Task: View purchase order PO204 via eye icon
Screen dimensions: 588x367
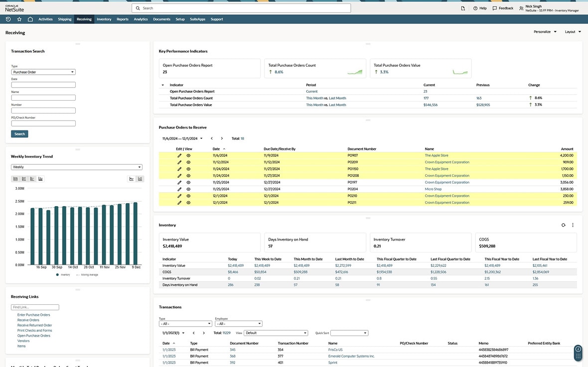Action: click(188, 189)
